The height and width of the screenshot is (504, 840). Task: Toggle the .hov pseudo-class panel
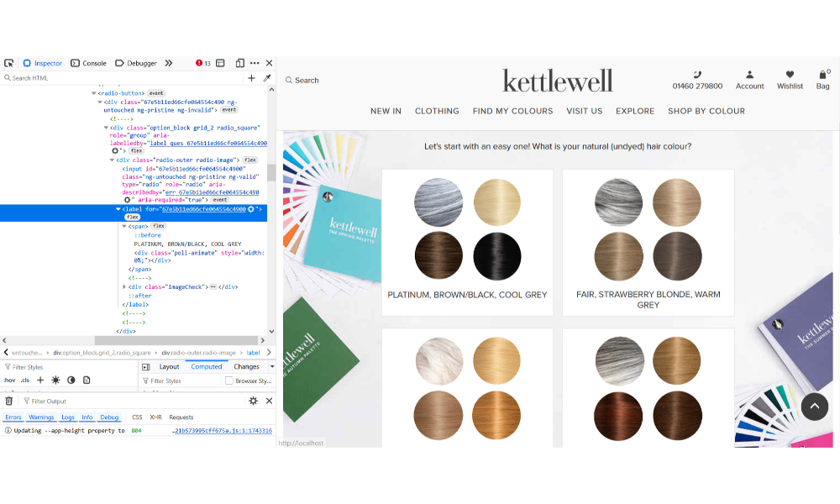pyautogui.click(x=9, y=381)
